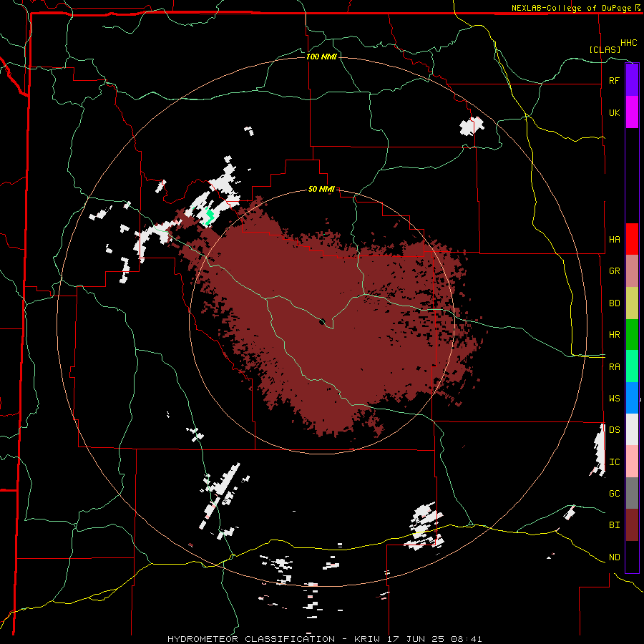Screen dimensions: 644x644
Task: Click the 'WS' legend label
Action: point(614,399)
